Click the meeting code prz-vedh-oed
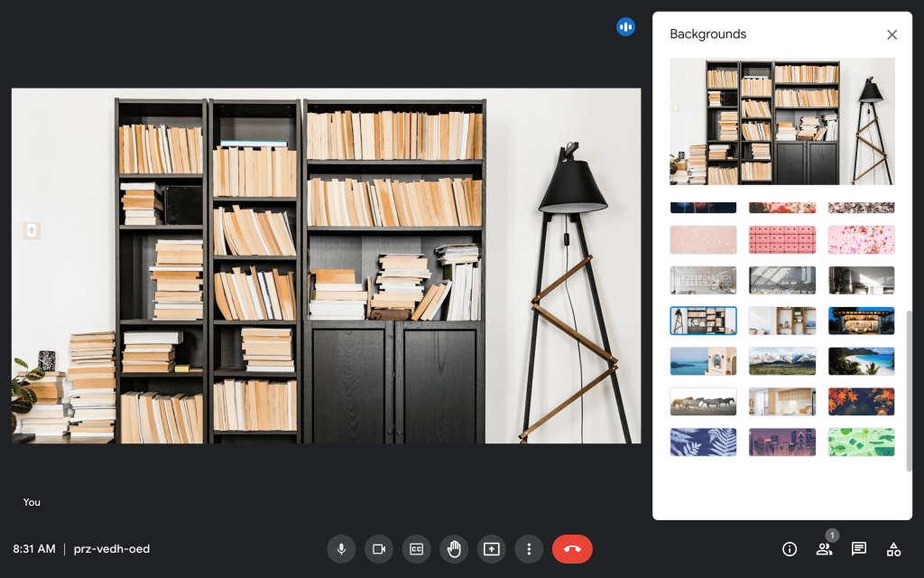This screenshot has width=924, height=578. point(111,549)
